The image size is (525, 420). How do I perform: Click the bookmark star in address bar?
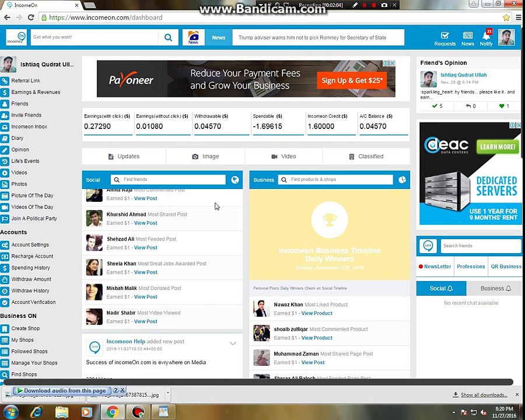coord(506,17)
